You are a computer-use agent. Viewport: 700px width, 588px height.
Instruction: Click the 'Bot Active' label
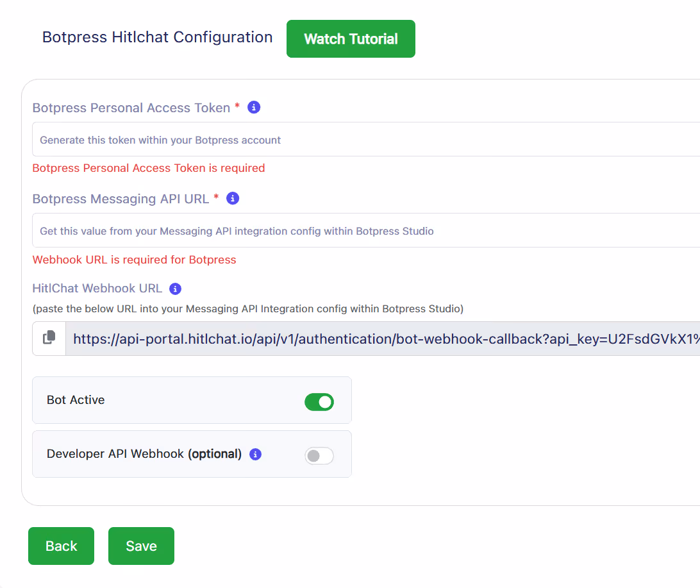[76, 400]
